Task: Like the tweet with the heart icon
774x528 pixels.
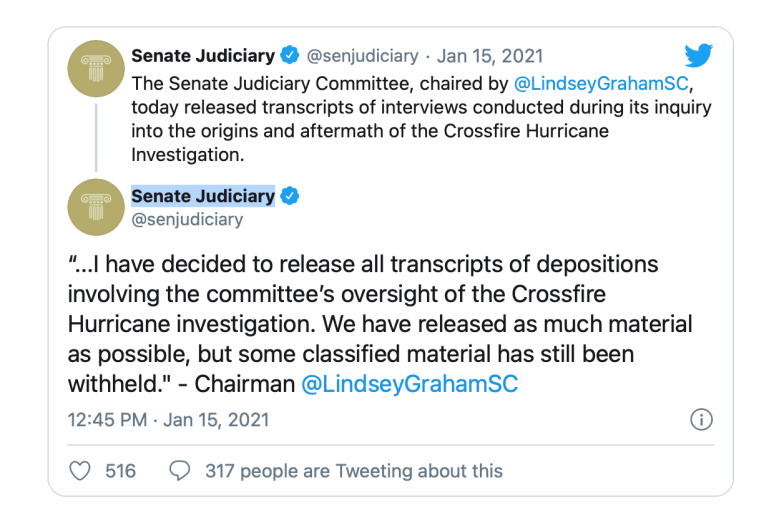Action: pyautogui.click(x=81, y=470)
